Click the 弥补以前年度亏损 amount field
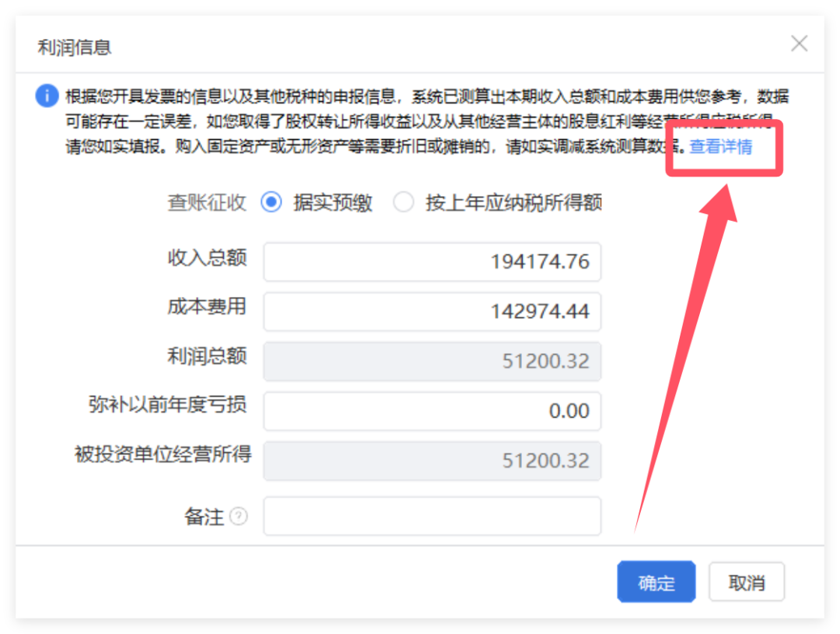 tap(432, 411)
